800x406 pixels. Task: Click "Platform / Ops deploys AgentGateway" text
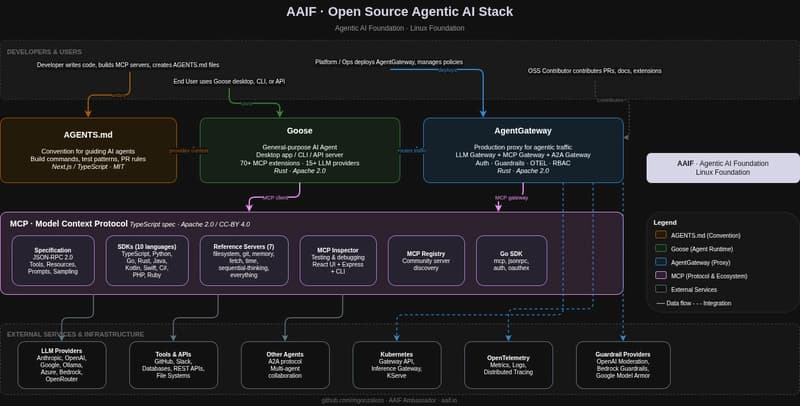coord(389,62)
